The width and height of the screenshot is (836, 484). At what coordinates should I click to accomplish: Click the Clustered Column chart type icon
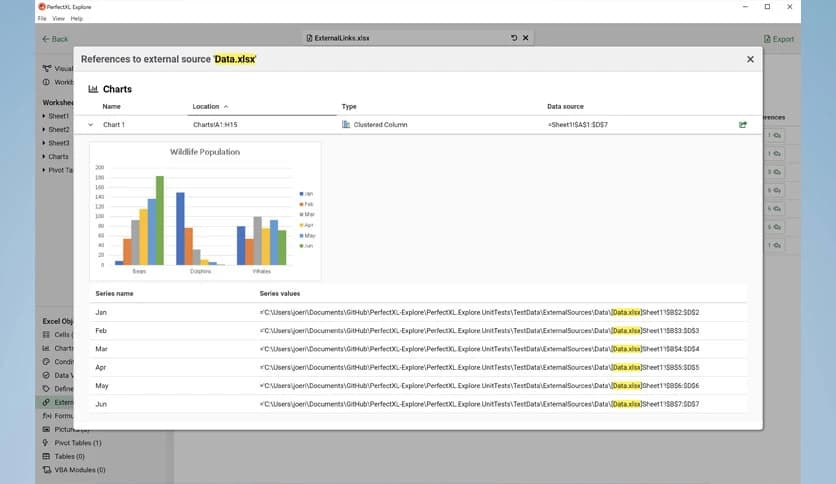pyautogui.click(x=346, y=125)
